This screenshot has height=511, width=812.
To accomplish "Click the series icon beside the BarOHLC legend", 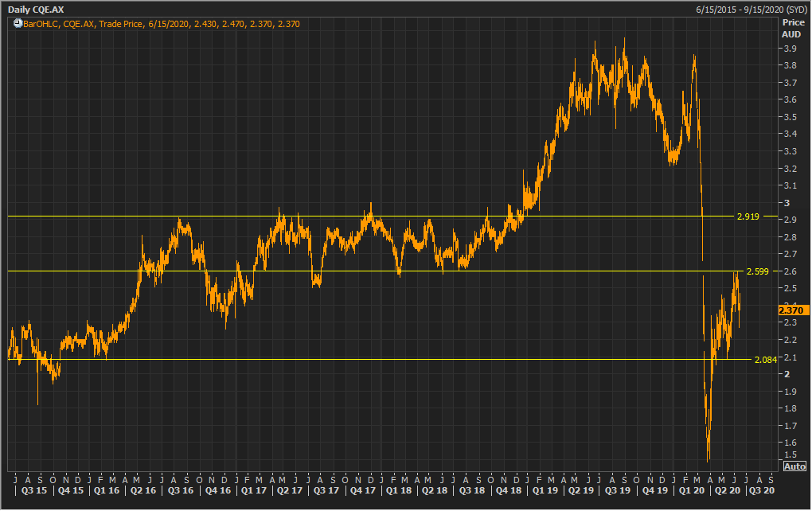I will point(18,24).
